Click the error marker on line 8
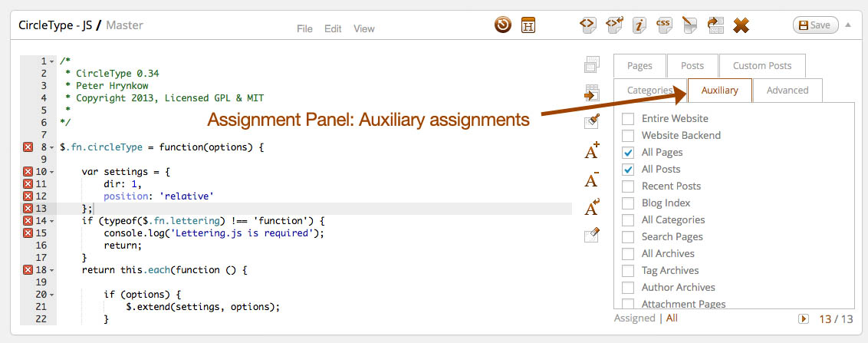Viewport: 868px width, 343px height. tap(28, 147)
